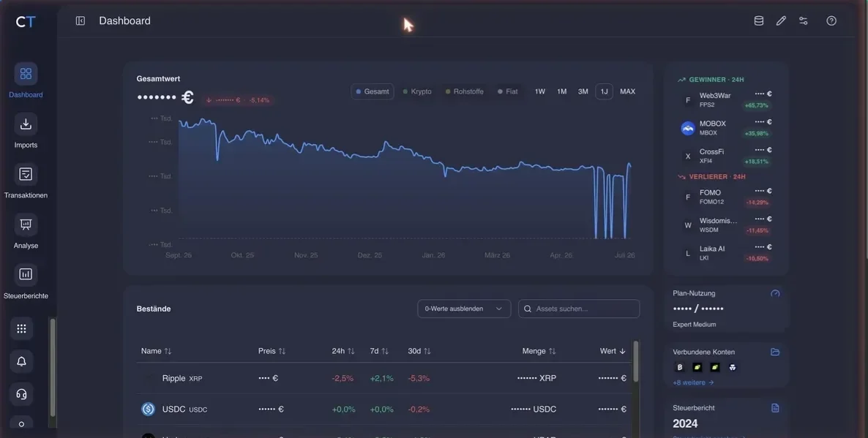Click the apps grid icon in sidebar
The height and width of the screenshot is (438, 868).
[21, 328]
